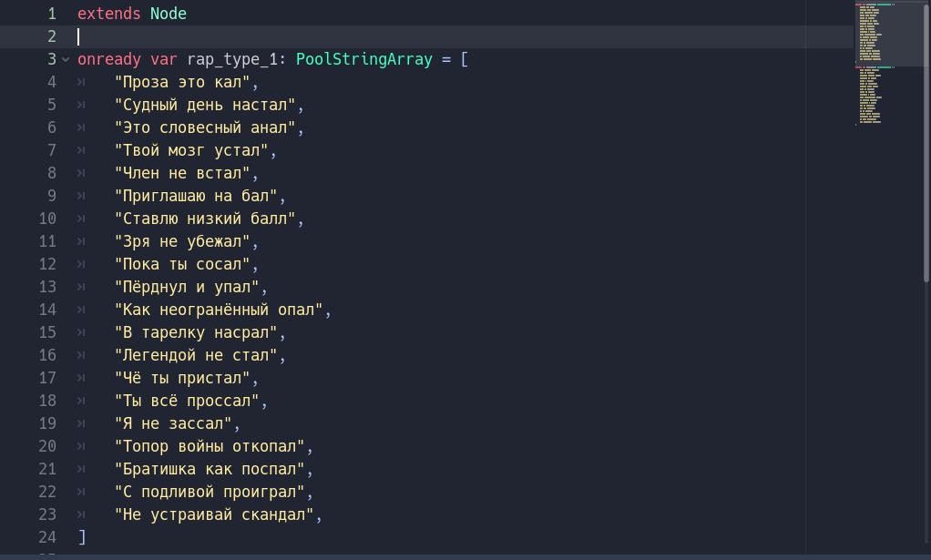931x560 pixels.
Task: Click the rap_type_1 variable name
Action: click(232, 59)
